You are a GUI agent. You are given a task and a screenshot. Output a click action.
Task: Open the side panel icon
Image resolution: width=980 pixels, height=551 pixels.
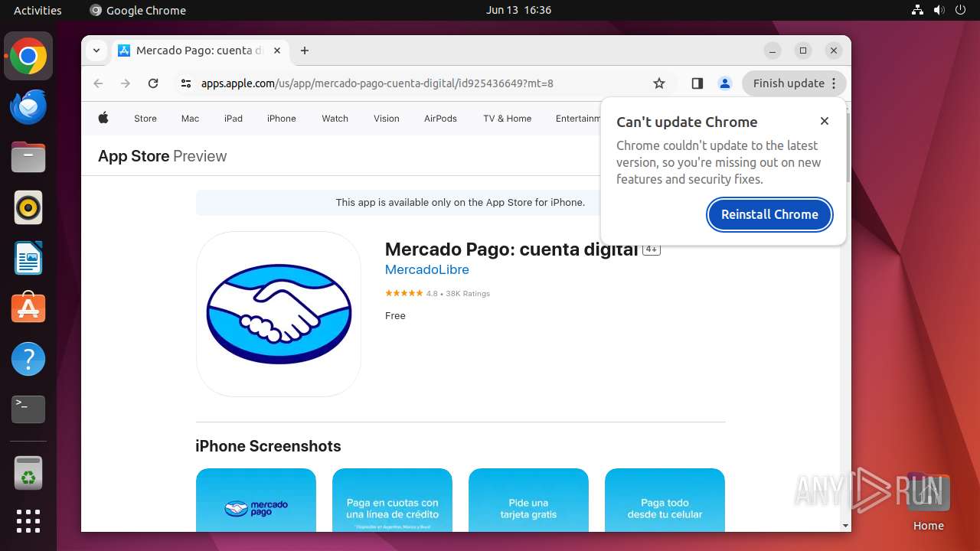(697, 83)
